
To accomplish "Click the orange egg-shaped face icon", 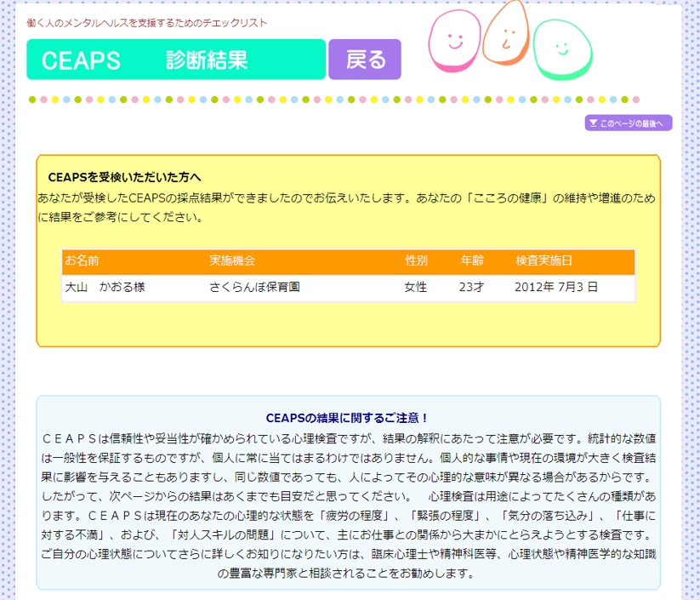I will [509, 32].
